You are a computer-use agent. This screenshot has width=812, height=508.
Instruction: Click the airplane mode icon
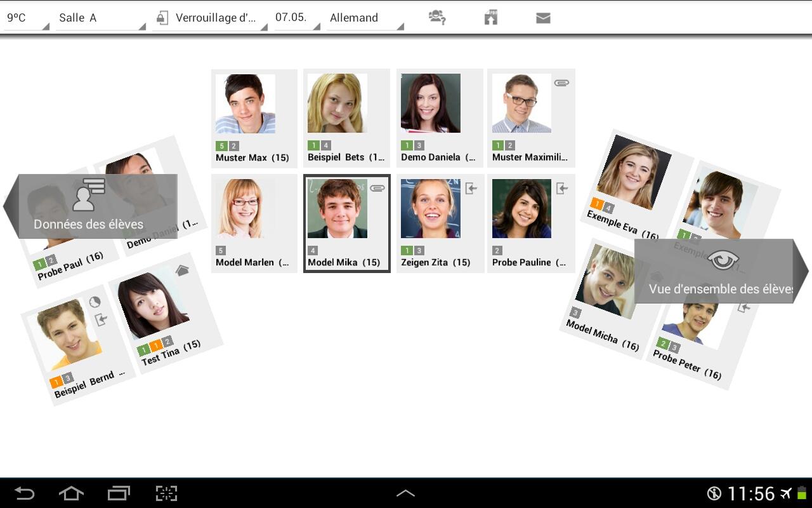point(786,493)
